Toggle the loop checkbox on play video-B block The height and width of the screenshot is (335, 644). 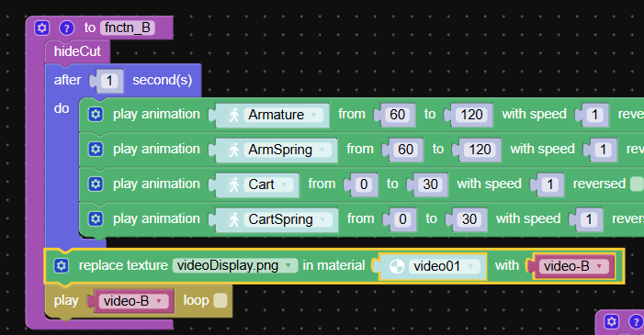click(220, 300)
